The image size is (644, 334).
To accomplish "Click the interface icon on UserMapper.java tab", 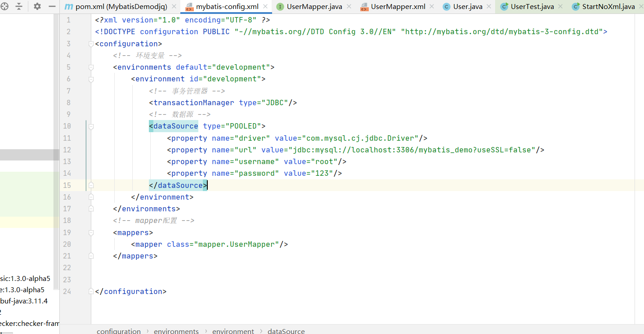I will tap(280, 7).
